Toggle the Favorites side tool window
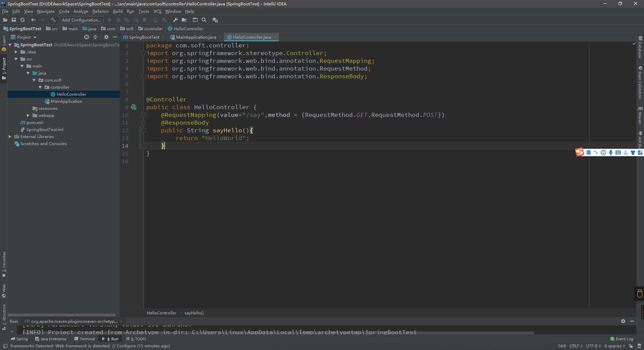644x350 pixels. (4, 265)
